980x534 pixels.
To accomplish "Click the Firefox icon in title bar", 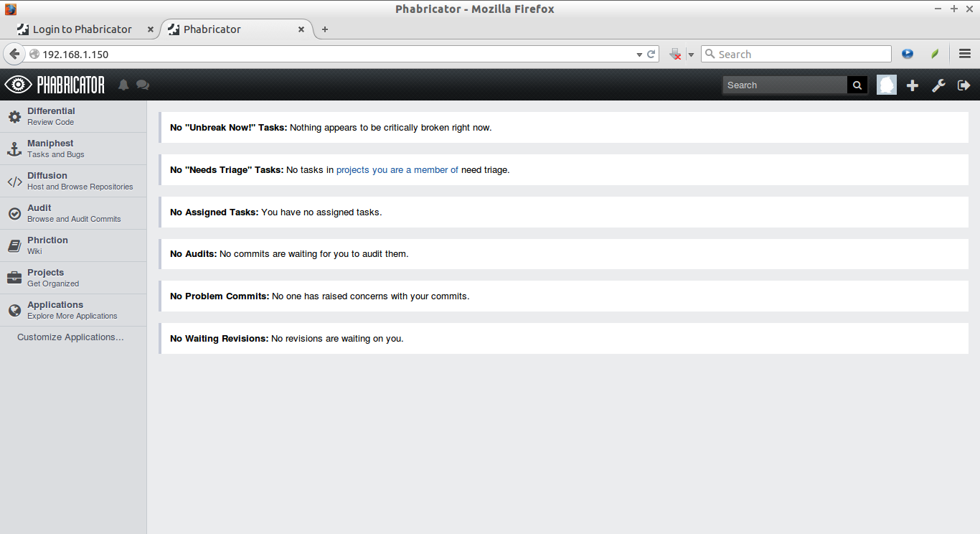I will [x=11, y=9].
